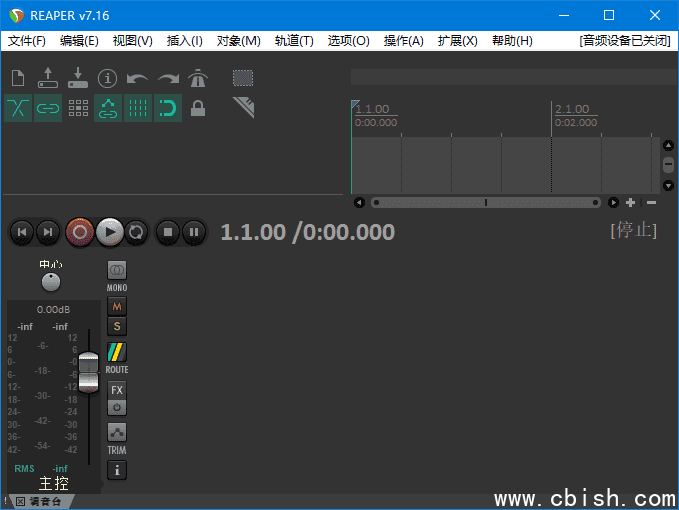Viewport: 679px width, 510px height.
Task: Open master track ROUTE button
Action: coord(117,353)
